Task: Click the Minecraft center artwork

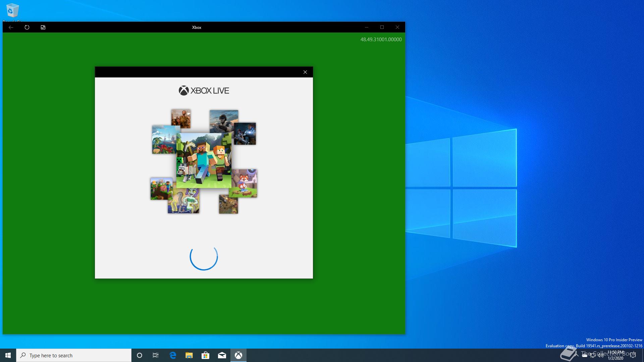Action: (x=204, y=160)
